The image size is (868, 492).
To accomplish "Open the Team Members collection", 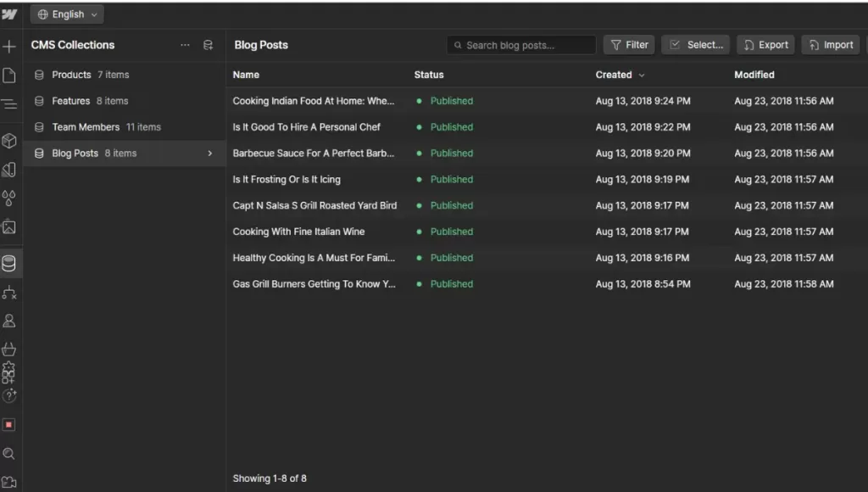I will pos(124,127).
